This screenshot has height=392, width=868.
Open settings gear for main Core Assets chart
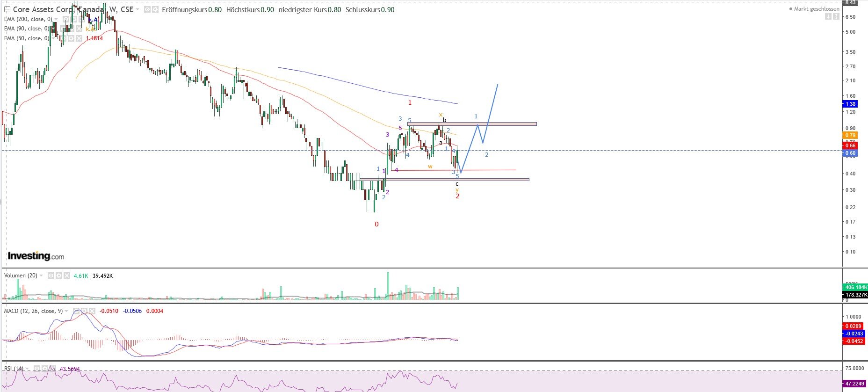[155, 10]
